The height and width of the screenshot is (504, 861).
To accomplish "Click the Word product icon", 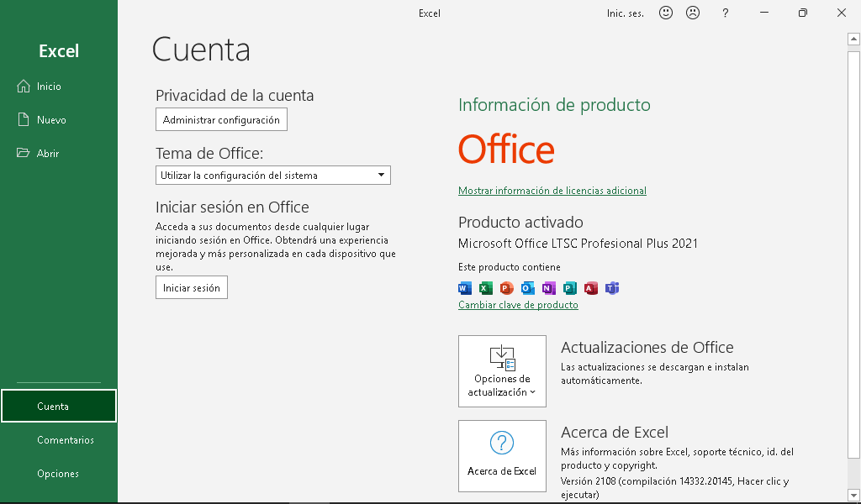I will click(465, 288).
